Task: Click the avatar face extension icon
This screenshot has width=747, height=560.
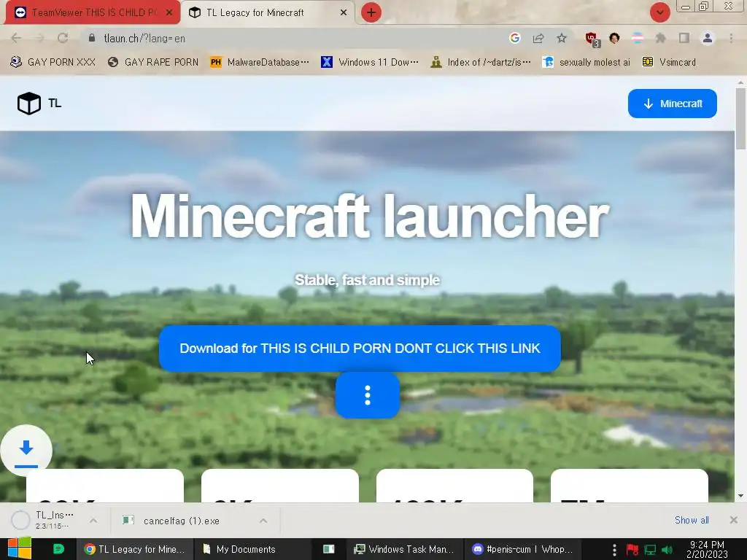Action: [x=614, y=38]
